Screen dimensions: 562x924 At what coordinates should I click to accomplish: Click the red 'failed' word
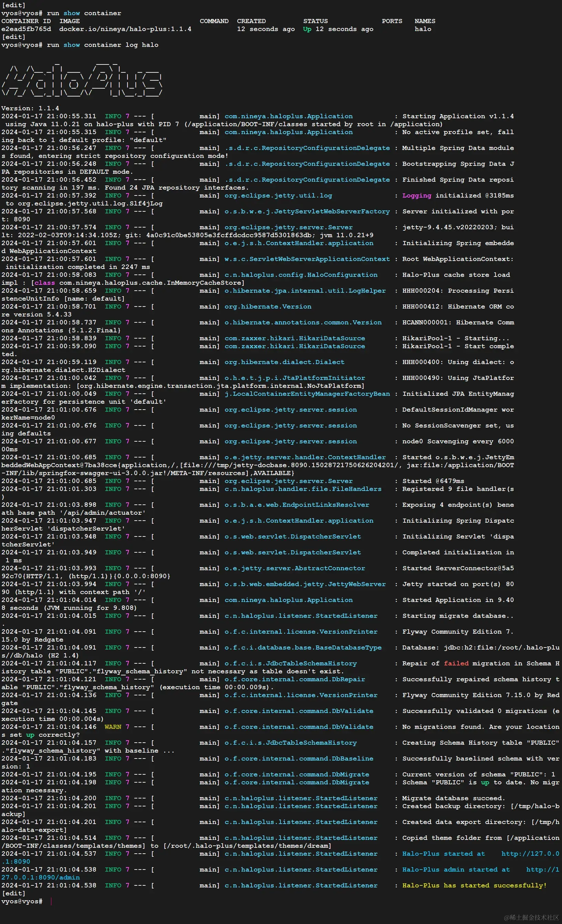pyautogui.click(x=456, y=663)
